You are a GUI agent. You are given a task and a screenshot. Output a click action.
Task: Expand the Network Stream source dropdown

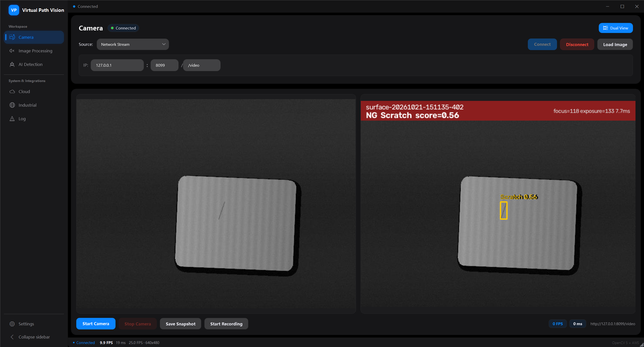click(x=133, y=44)
